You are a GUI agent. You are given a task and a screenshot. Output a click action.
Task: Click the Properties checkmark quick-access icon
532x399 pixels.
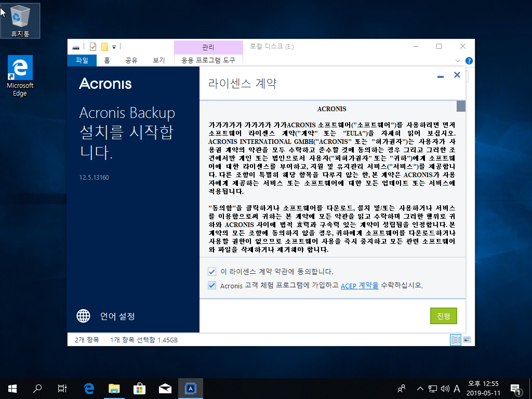point(93,47)
